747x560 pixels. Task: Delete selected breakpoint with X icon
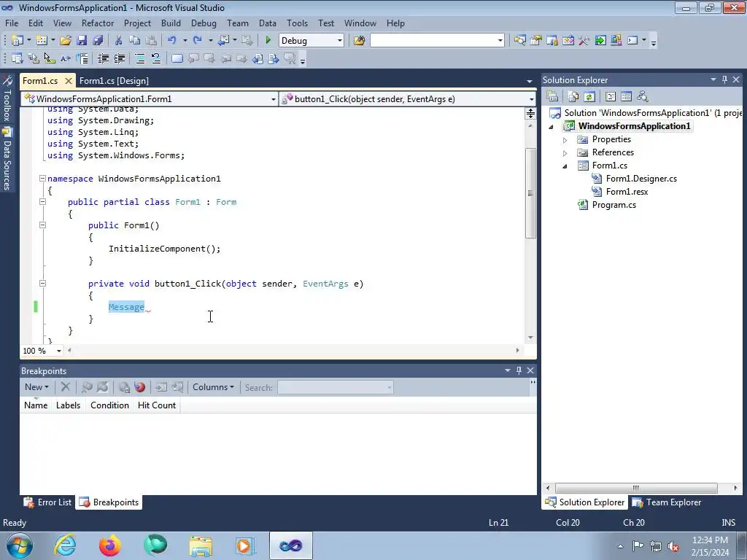[x=65, y=387]
